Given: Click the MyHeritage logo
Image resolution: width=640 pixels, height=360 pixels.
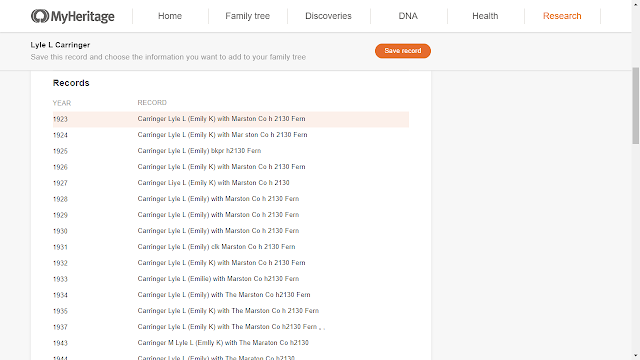Looking at the screenshot, I should (x=73, y=16).
